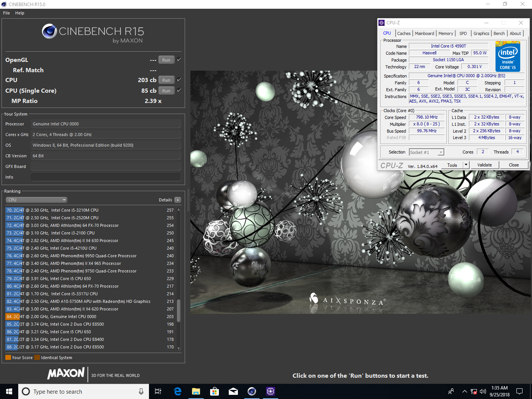This screenshot has width=532, height=399.
Task: Select ranking row Genuine Intel CPU 0000
Action: (x=90, y=317)
